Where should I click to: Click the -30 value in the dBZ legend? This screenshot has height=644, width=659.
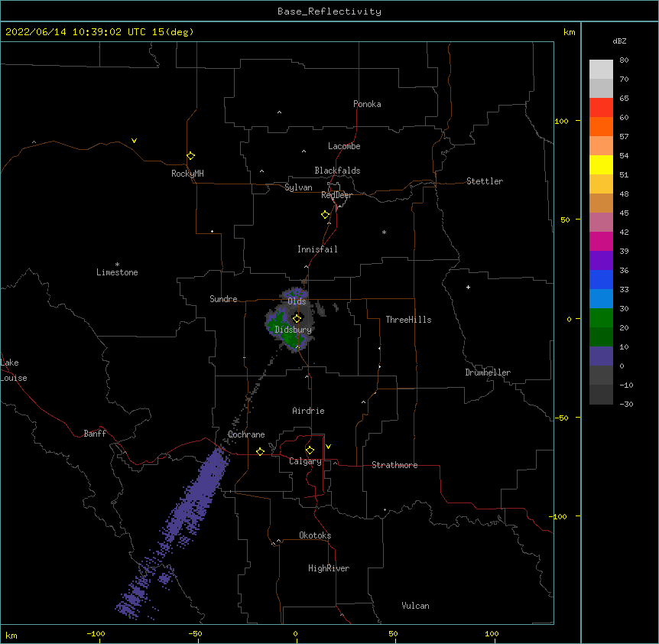tap(626, 404)
